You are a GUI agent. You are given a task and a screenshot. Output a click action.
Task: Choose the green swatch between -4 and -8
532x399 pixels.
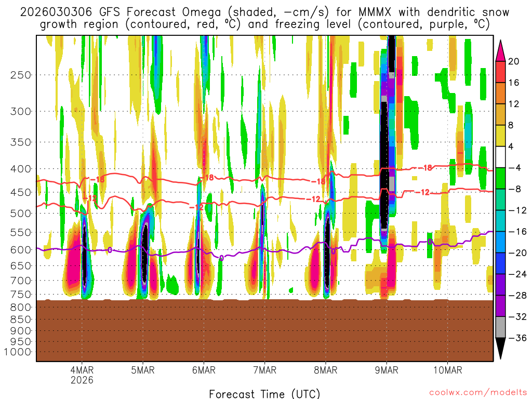(501, 178)
